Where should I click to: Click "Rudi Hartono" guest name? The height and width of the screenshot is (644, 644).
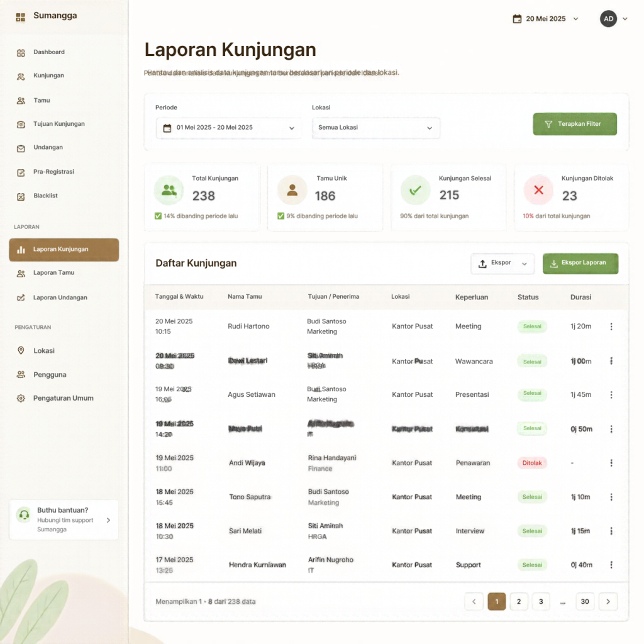click(248, 326)
